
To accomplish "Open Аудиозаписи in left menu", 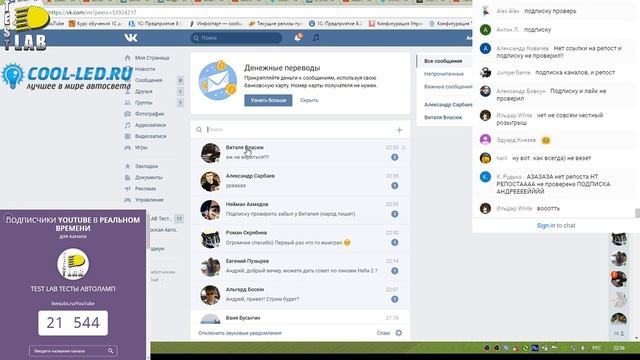I will tap(151, 125).
